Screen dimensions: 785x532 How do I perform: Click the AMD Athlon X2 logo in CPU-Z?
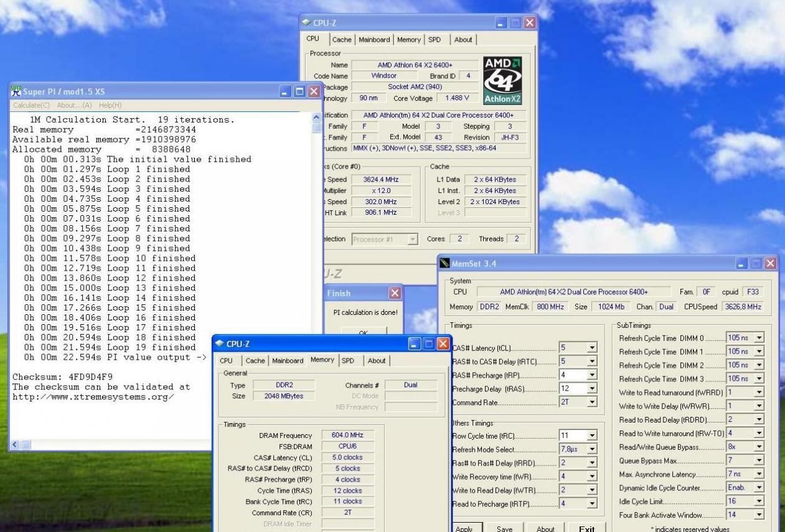[502, 81]
